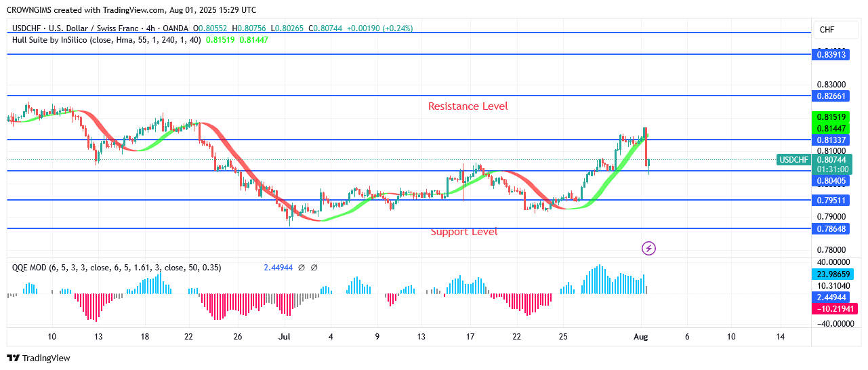The height and width of the screenshot is (370, 868).
Task: Click the Resistance Level text label
Action: coord(468,106)
